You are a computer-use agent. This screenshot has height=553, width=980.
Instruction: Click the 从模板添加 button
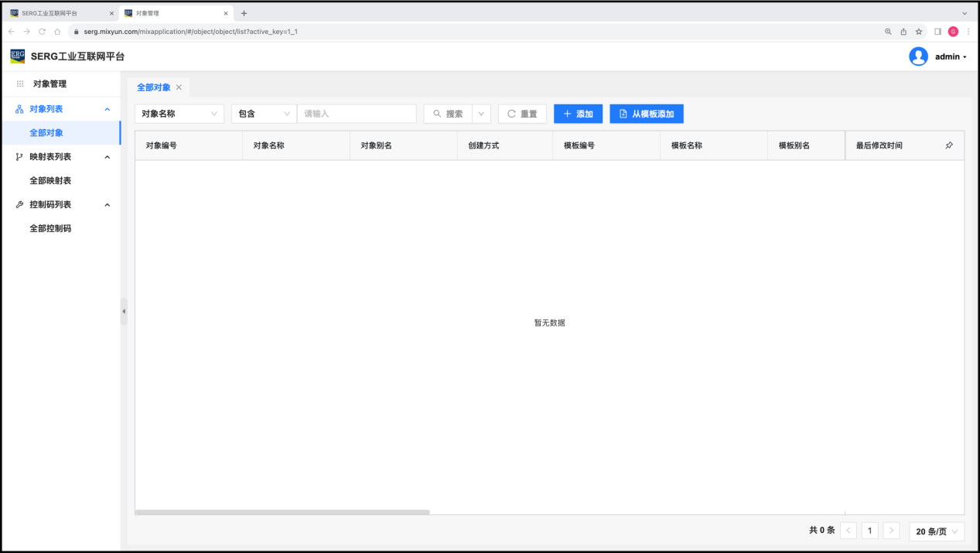click(646, 114)
